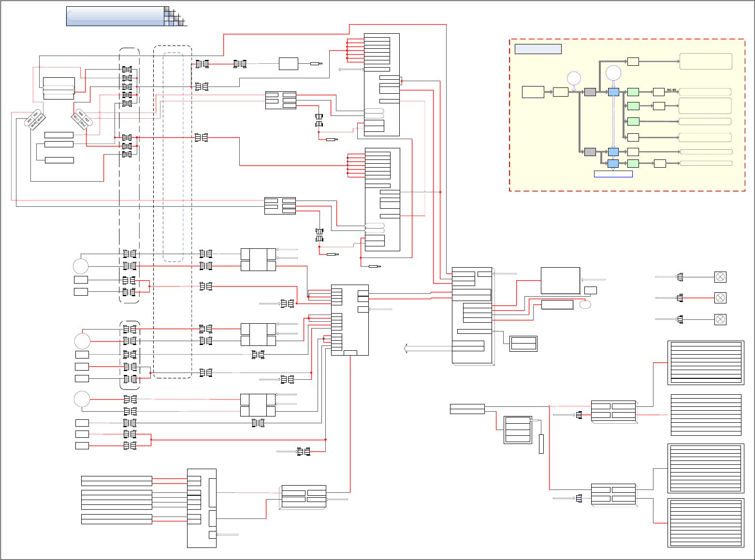
Task: Click the top crossed-circle lamp symbol
Action: [720, 277]
